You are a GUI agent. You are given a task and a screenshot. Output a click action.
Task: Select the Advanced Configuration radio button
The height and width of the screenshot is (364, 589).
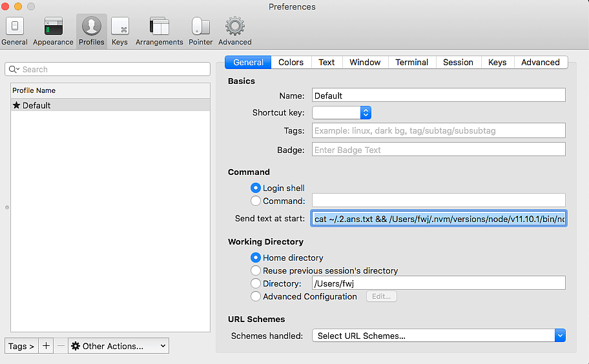click(256, 296)
